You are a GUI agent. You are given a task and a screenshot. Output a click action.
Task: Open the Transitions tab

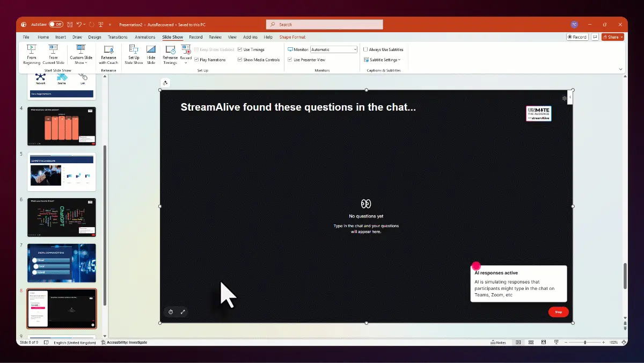118,37
